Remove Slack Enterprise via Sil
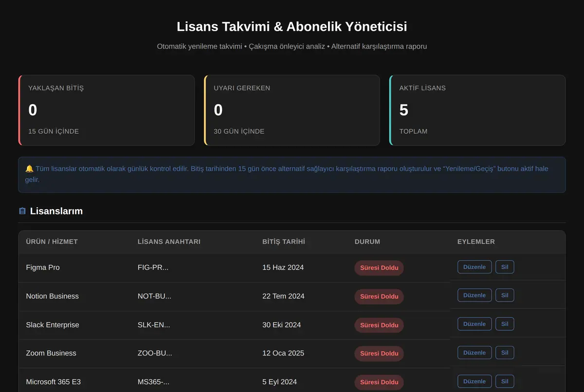 click(x=505, y=324)
